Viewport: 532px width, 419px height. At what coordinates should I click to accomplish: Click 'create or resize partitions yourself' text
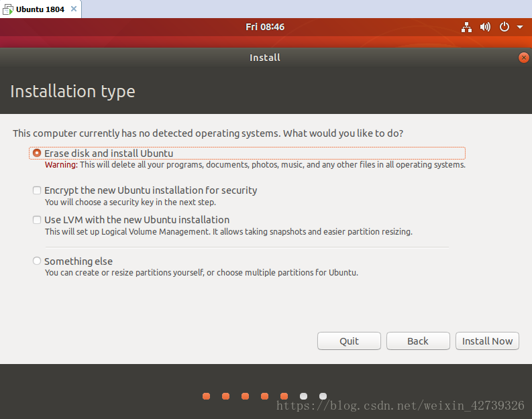[201, 273]
